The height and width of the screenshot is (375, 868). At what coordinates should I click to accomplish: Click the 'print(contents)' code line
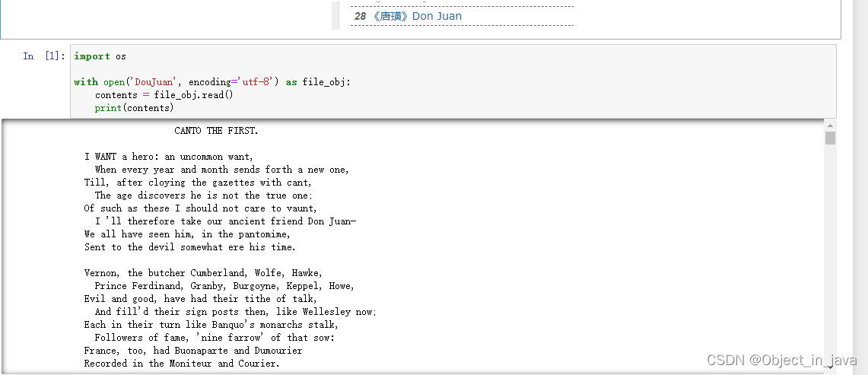[134, 108]
